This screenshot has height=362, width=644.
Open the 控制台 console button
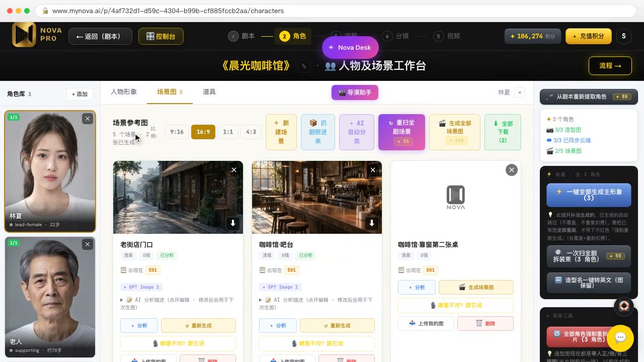click(x=161, y=36)
